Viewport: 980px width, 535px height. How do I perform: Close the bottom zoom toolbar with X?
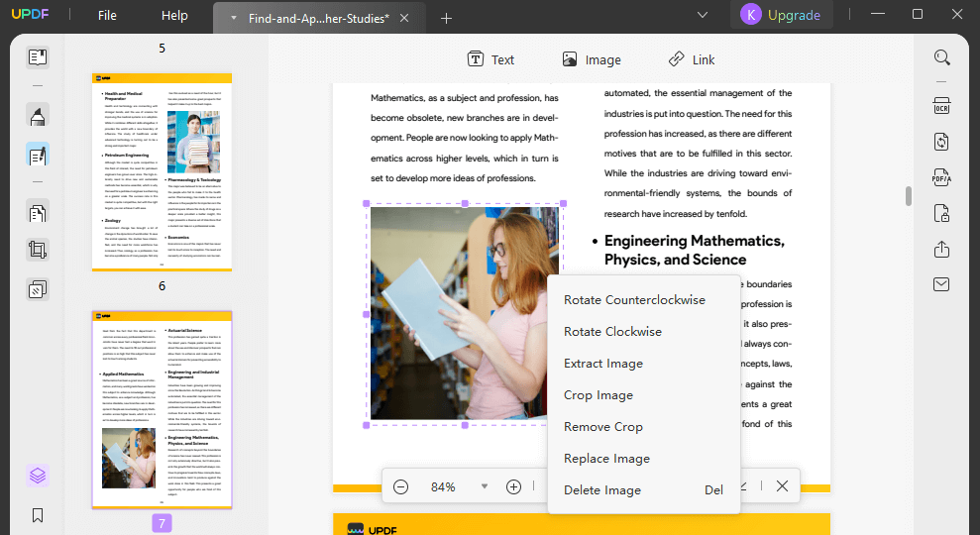pos(782,485)
